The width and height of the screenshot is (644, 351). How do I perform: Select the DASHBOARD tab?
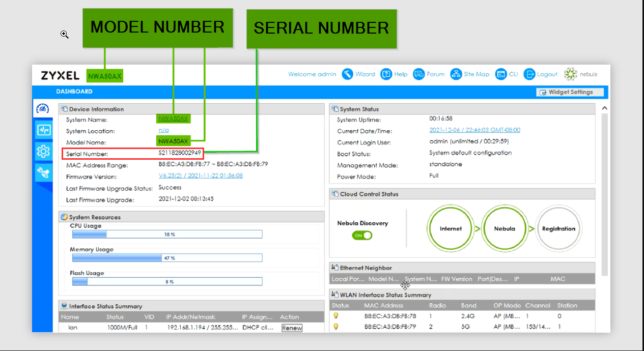click(74, 92)
